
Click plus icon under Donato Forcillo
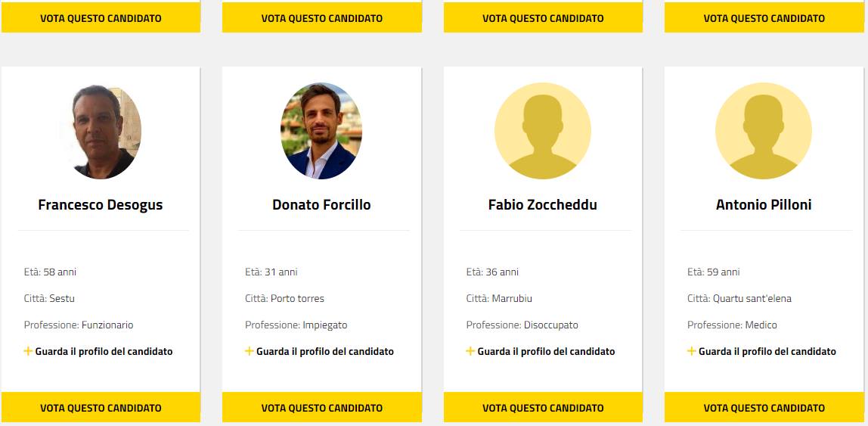coord(250,351)
